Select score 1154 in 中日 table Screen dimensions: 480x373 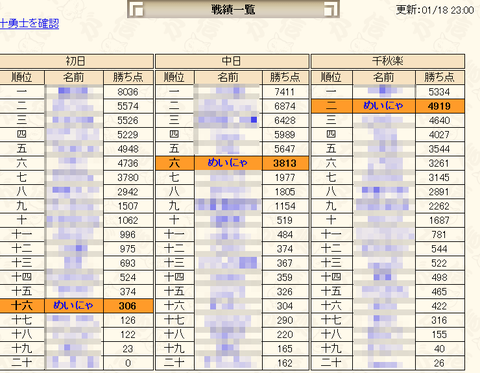tap(285, 206)
